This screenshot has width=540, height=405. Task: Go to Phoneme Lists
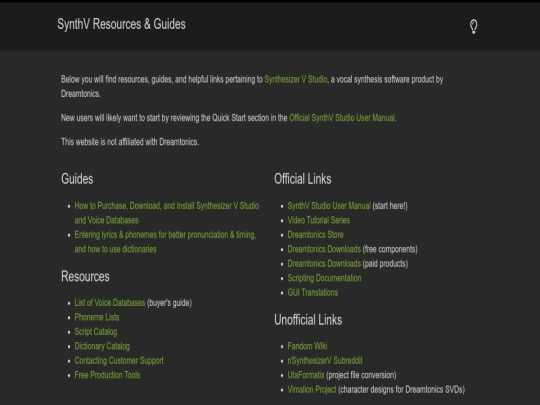(x=97, y=317)
